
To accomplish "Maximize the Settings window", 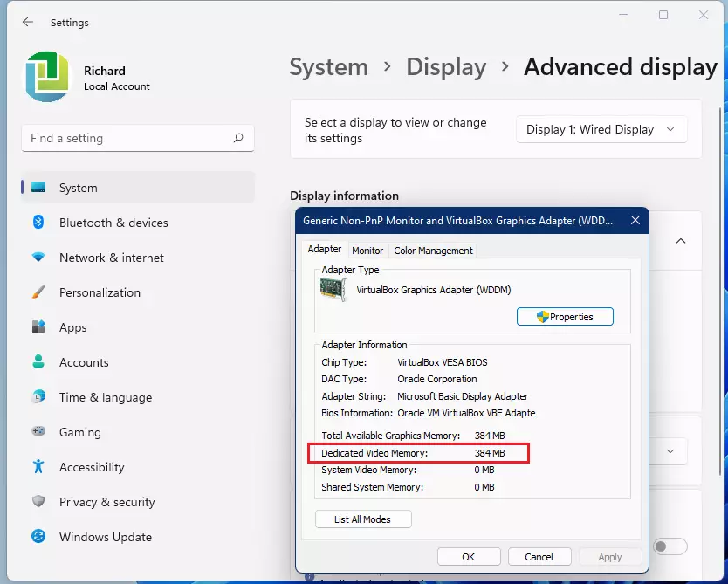I will tap(663, 15).
